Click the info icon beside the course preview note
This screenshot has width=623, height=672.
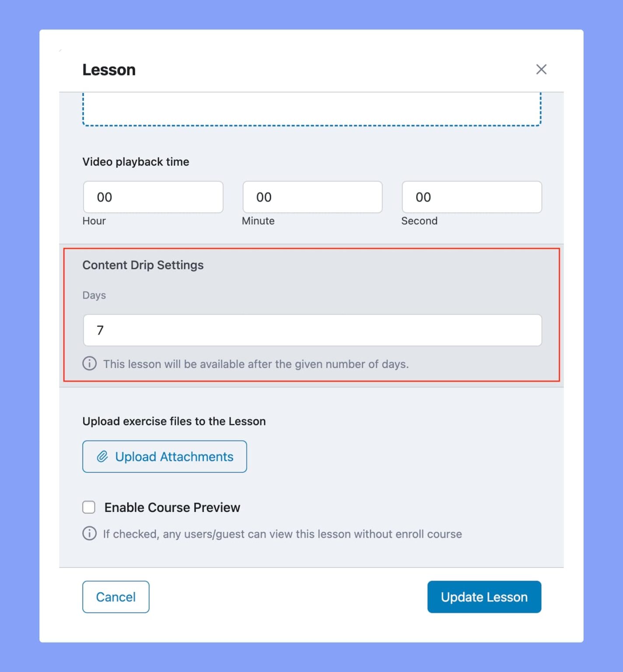coord(90,533)
